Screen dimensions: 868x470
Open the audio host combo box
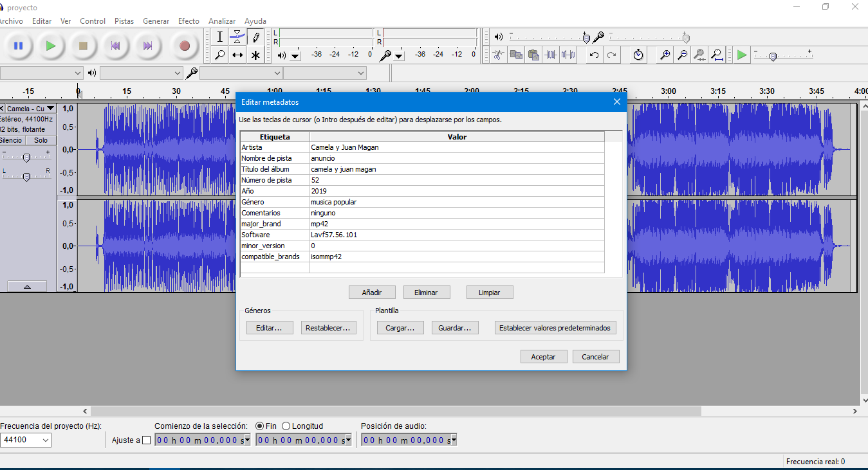click(x=41, y=73)
